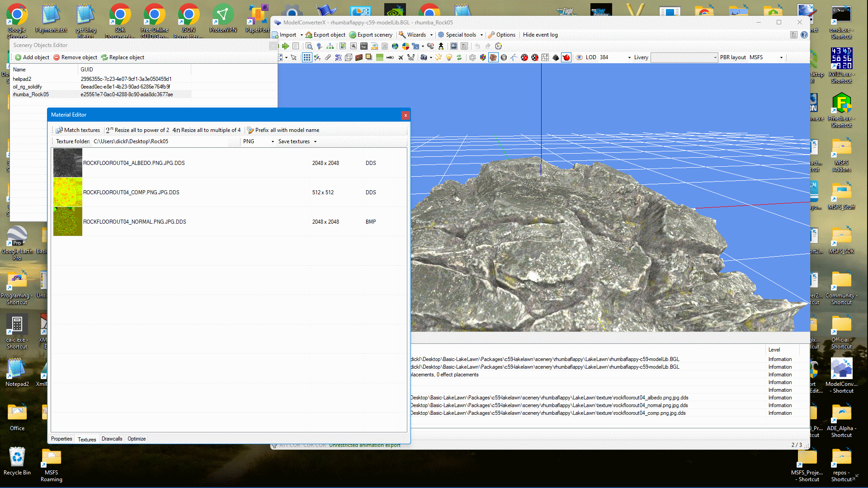Click Add object in Scenery Objects Editor
The width and height of the screenshot is (868, 488).
[x=32, y=57]
